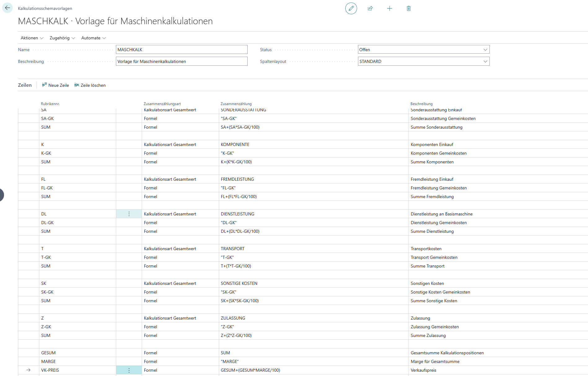Image resolution: width=588 pixels, height=376 pixels.
Task: Click the Zusammenzählungsart column header
Action: [162, 104]
